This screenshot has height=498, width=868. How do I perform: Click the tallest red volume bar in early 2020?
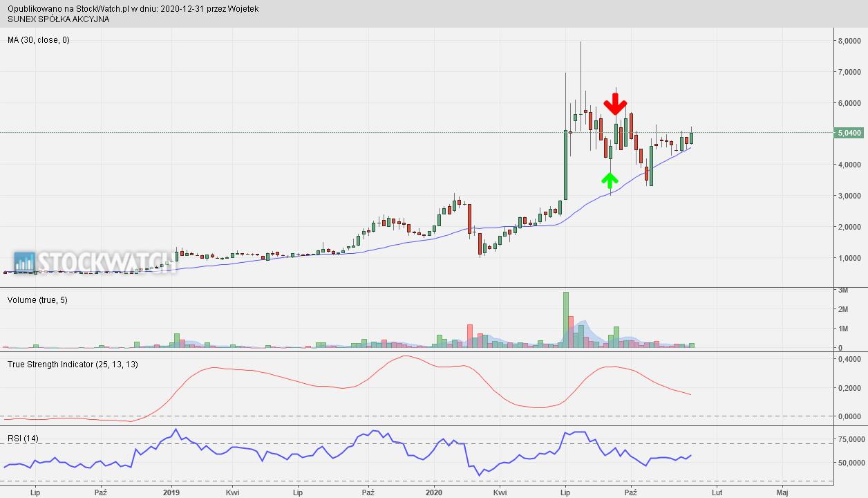(x=470, y=335)
